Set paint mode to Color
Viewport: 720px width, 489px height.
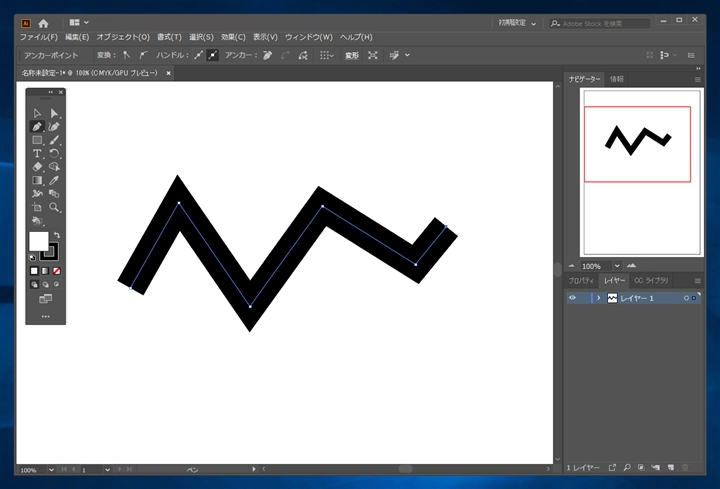[x=34, y=271]
